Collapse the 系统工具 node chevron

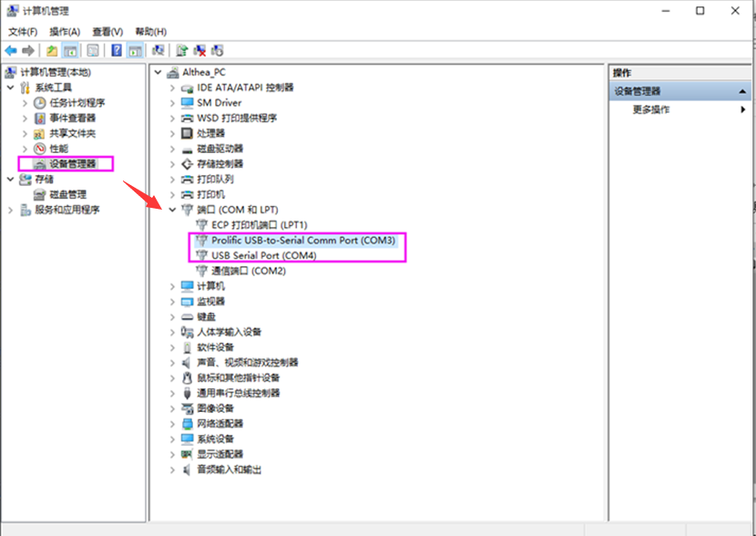[11, 88]
